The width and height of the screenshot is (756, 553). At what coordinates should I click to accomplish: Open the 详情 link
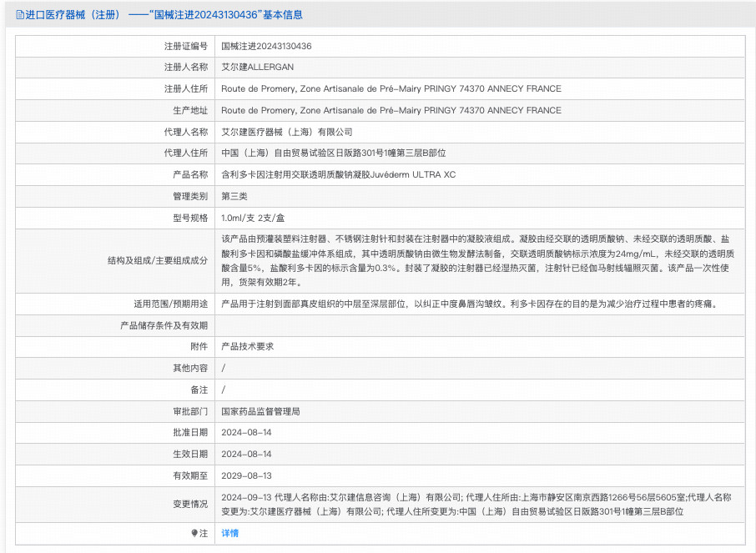[x=229, y=533]
